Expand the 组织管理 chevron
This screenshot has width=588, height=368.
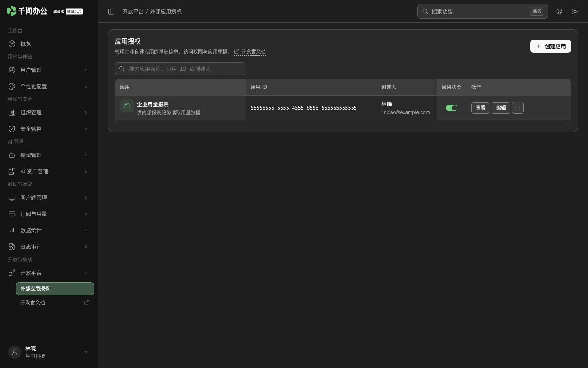click(86, 112)
